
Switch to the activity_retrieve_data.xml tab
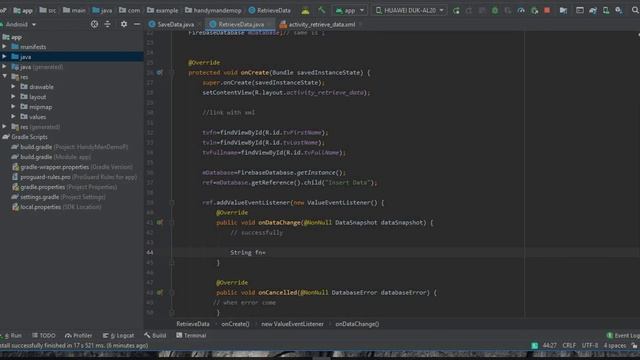pyautogui.click(x=318, y=24)
